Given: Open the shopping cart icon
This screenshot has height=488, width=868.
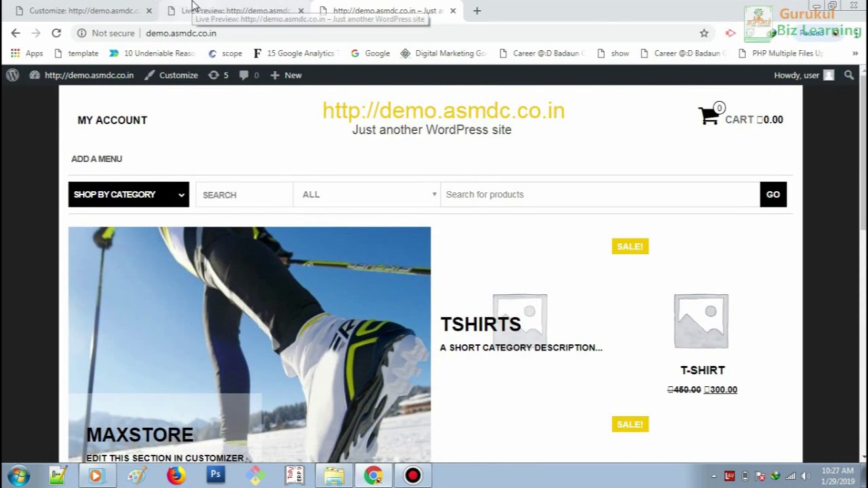Looking at the screenshot, I should tap(710, 116).
